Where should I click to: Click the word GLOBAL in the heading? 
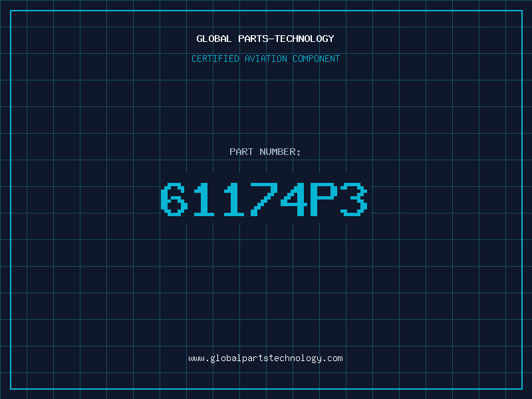[x=213, y=39]
